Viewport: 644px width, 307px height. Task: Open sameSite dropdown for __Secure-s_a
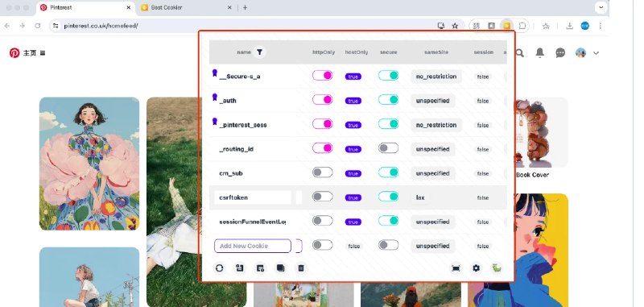[436, 77]
